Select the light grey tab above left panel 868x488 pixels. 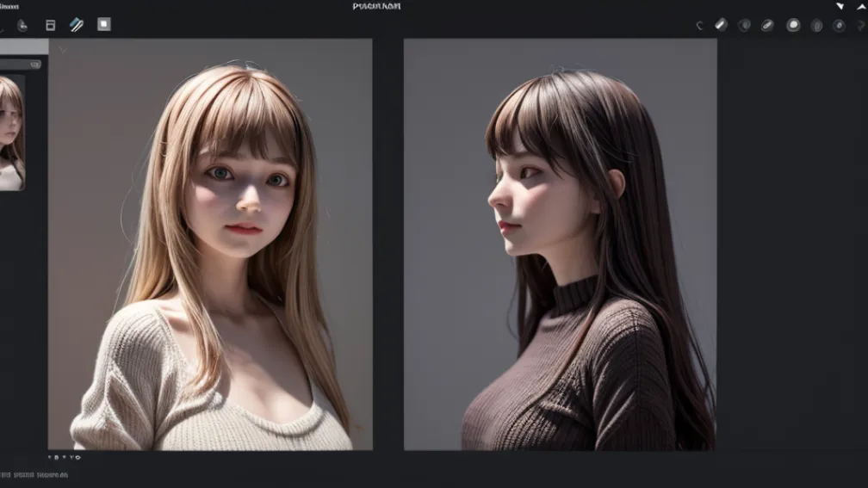point(24,46)
